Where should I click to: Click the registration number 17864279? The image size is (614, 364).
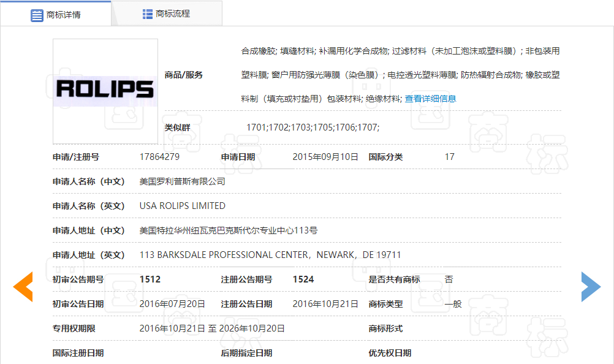(159, 157)
